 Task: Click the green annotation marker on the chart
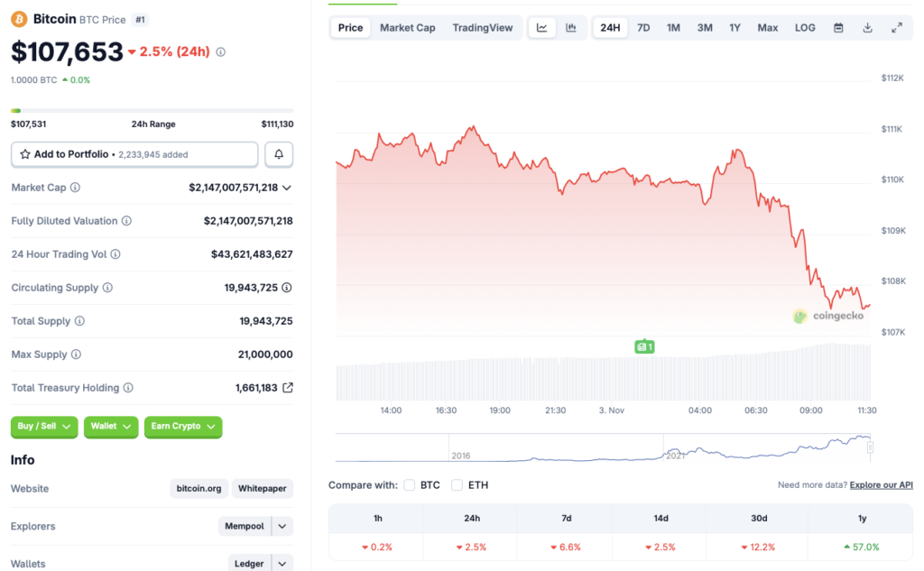(644, 346)
